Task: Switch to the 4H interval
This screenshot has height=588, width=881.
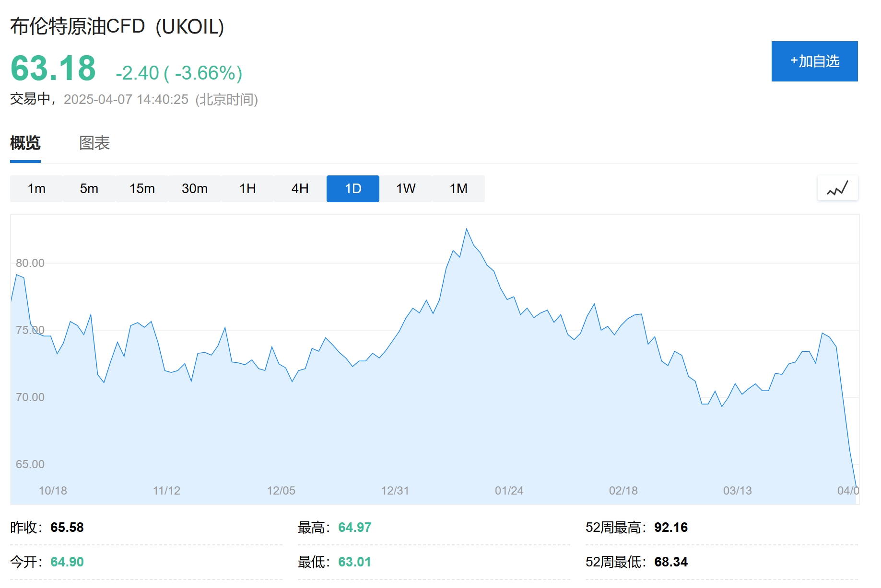Action: pos(300,189)
